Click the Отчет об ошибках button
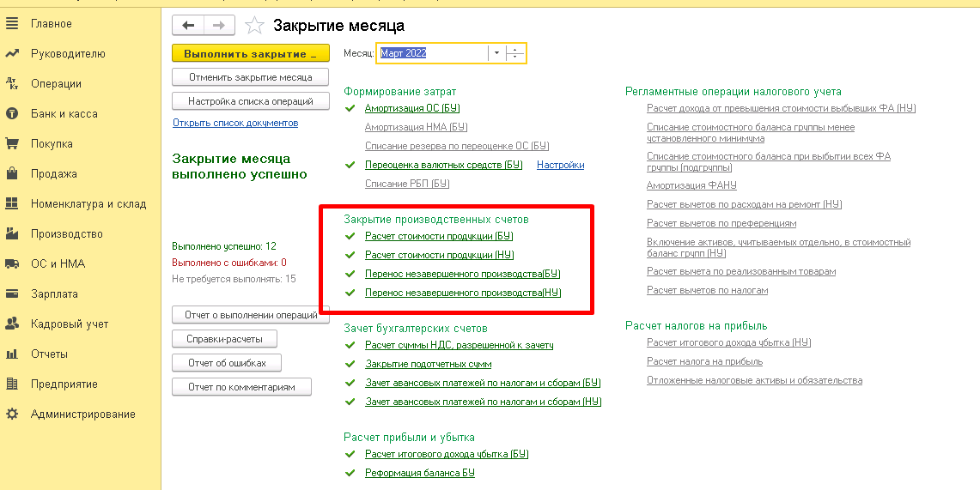980x490 pixels. click(x=227, y=363)
